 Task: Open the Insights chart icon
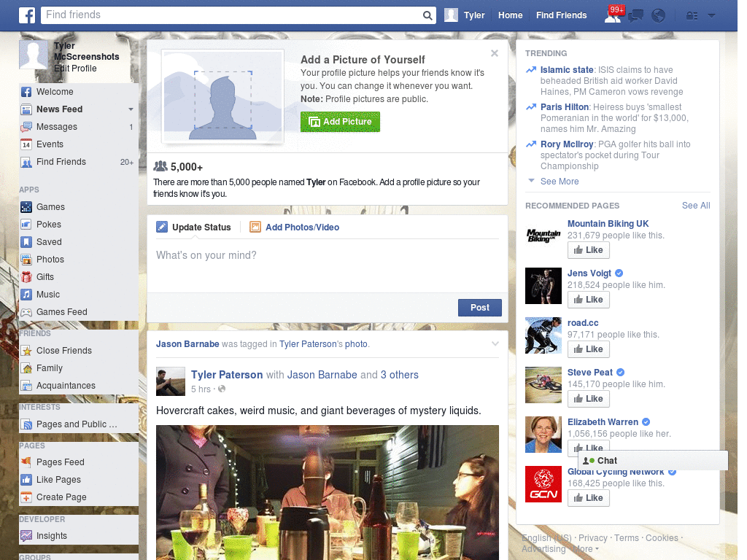(x=26, y=536)
